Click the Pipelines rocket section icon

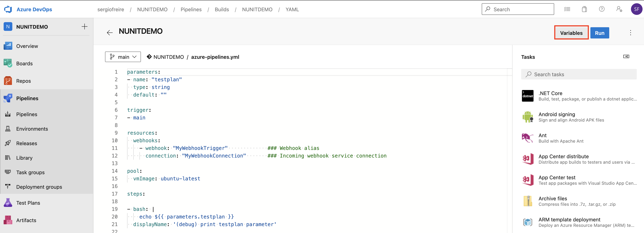tap(8, 98)
